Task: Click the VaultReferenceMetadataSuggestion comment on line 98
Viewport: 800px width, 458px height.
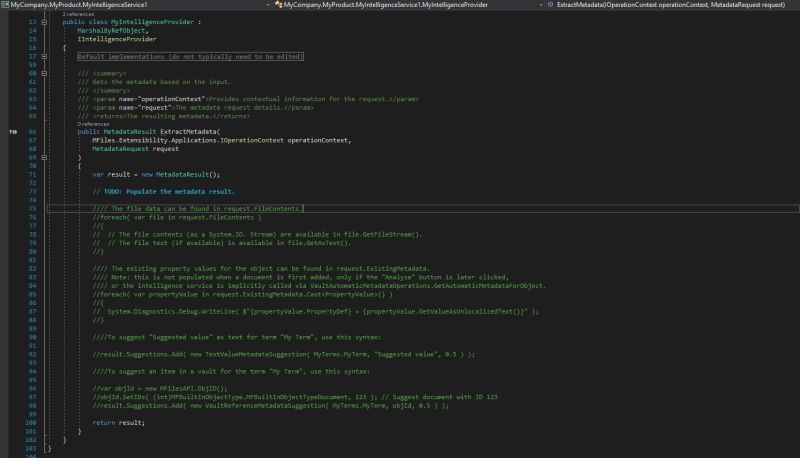Action: coord(270,405)
